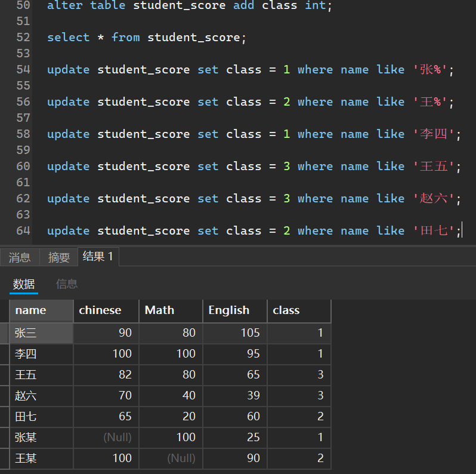Click English value 25 for 张某
Image resolution: width=476 pixels, height=474 pixels.
(235, 438)
